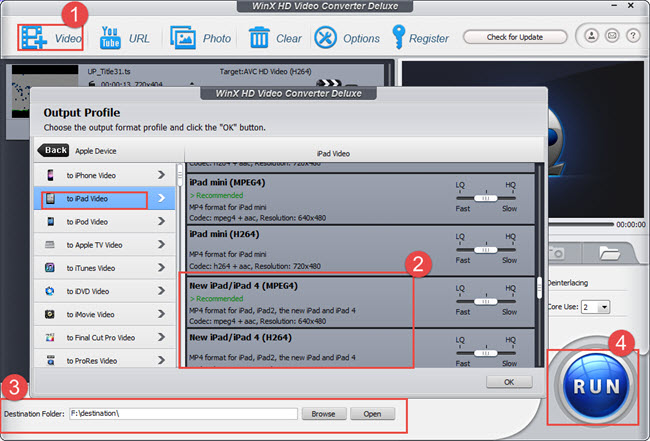650x441 pixels.
Task: Click the Photo slideshow icon
Action: (x=182, y=38)
